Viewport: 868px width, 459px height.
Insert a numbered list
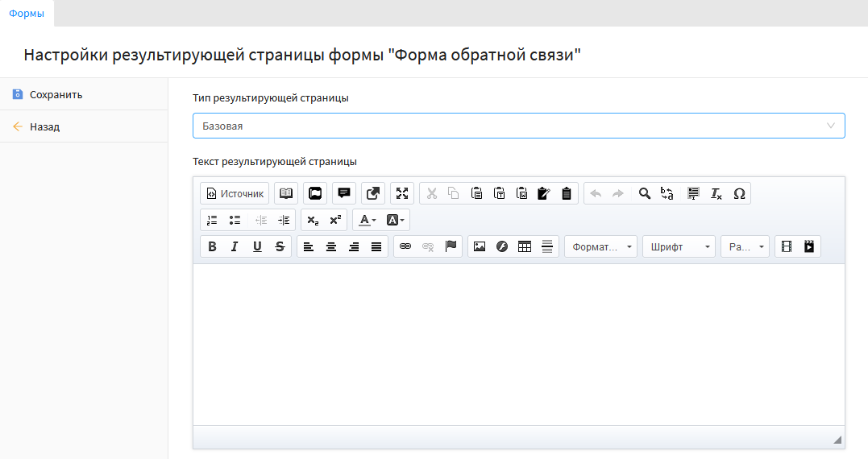[x=212, y=220]
